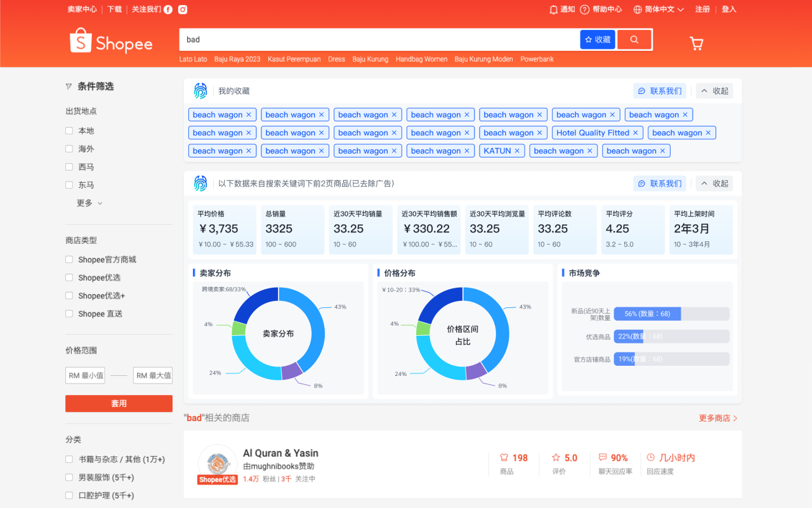The height and width of the screenshot is (508, 812).
Task: Click the orange search magnifier button
Action: click(634, 39)
